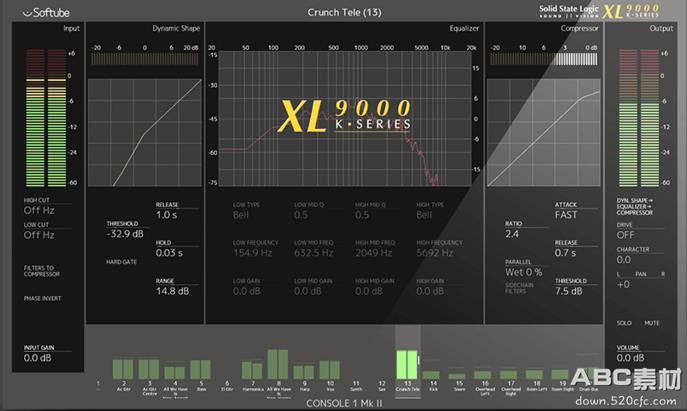Click Dynamic Shape Threshold -32.9 dB

[x=125, y=234]
